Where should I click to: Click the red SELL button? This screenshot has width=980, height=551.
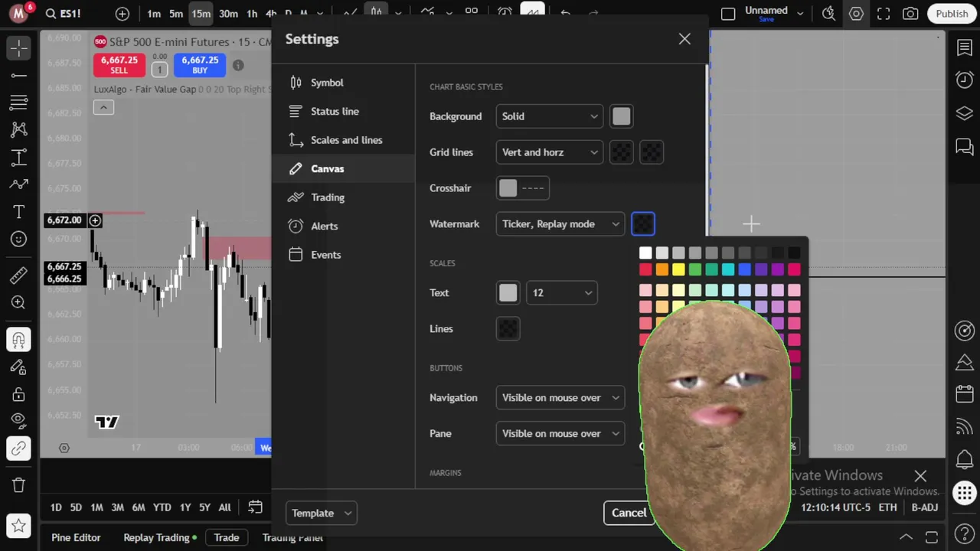(x=119, y=65)
